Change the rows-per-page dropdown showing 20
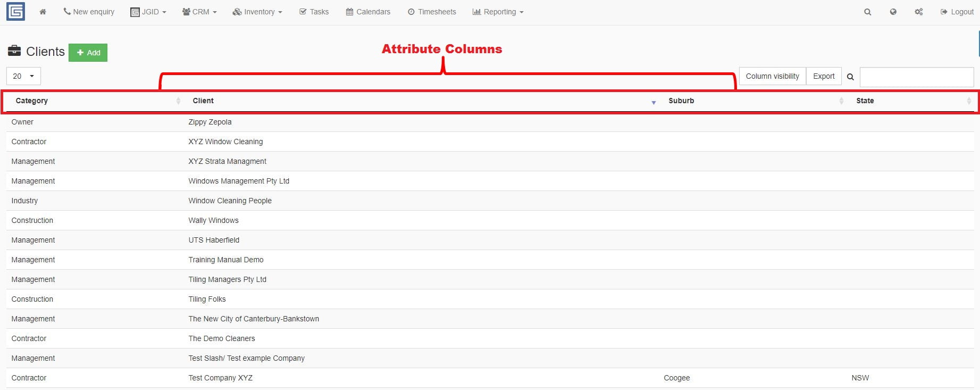 (23, 76)
